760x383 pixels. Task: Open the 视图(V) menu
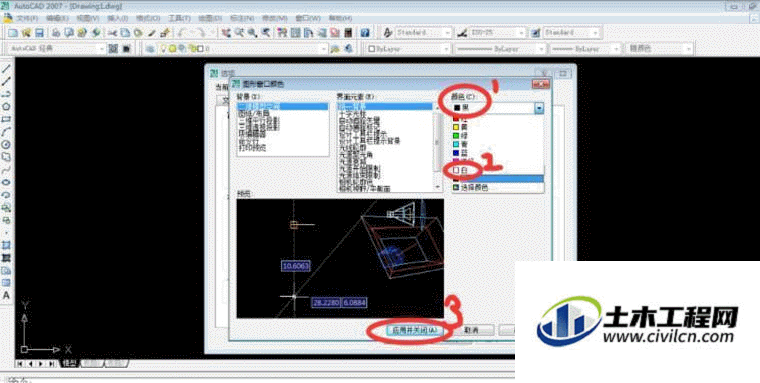88,18
